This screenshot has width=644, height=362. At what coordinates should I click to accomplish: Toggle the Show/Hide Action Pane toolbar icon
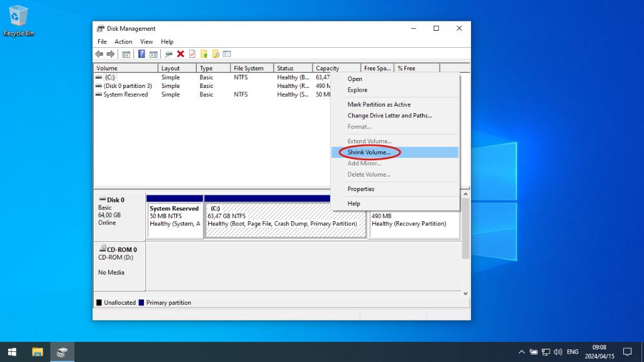coord(154,53)
